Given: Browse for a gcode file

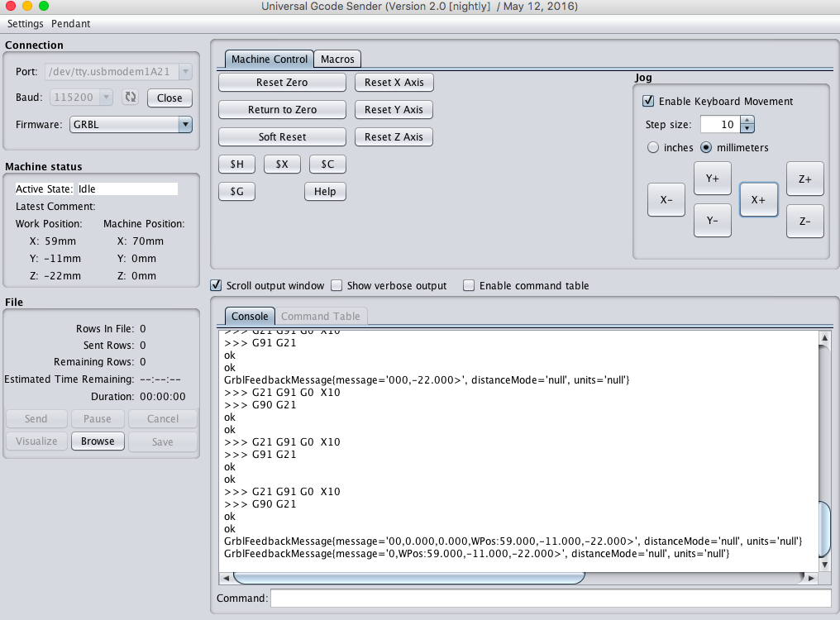Looking at the screenshot, I should coord(98,441).
